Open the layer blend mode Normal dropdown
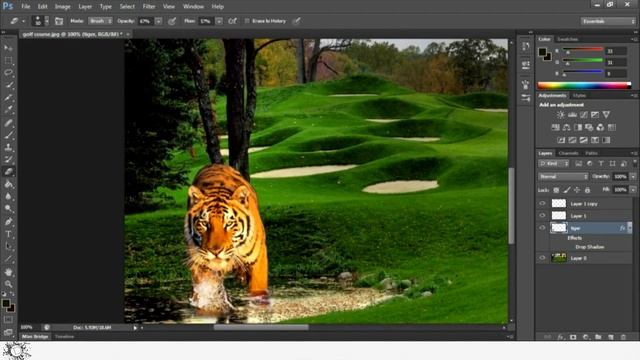 (563, 177)
